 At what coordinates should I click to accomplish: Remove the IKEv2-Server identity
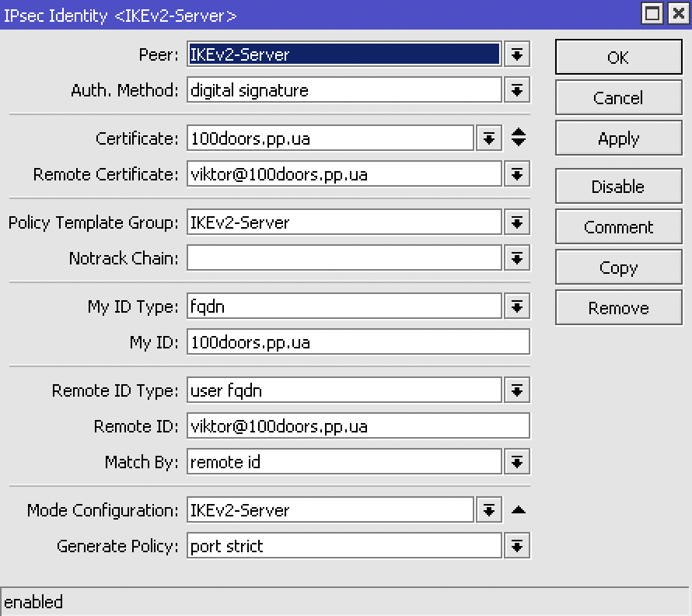618,307
